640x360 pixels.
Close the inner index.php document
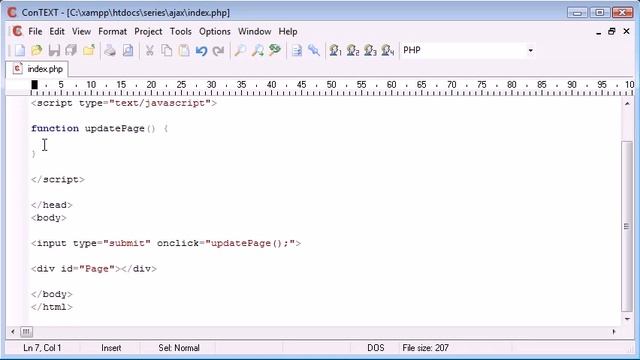click(x=627, y=31)
